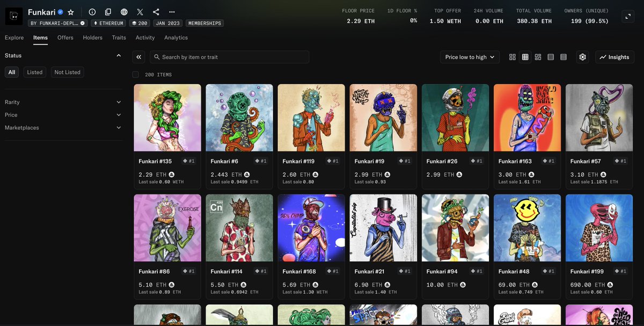Open Funkari #135 thumbnail image
The height and width of the screenshot is (326, 644).
pyautogui.click(x=167, y=118)
